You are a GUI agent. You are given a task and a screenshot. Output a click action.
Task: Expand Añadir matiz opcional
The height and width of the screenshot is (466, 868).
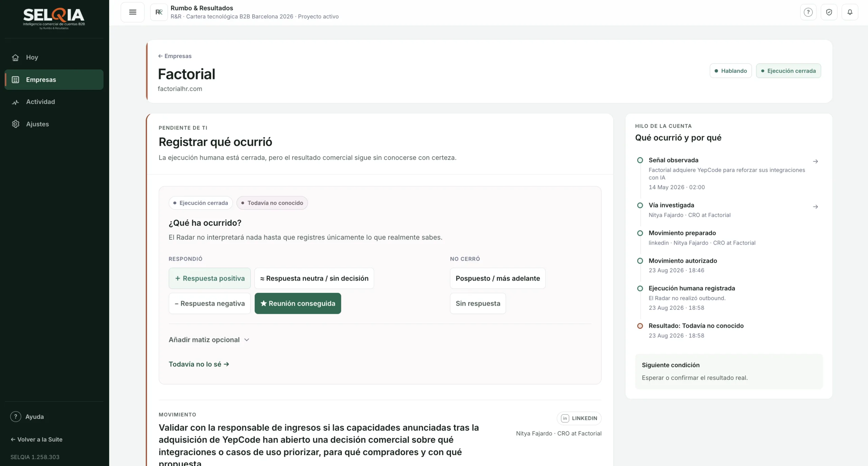pyautogui.click(x=209, y=340)
